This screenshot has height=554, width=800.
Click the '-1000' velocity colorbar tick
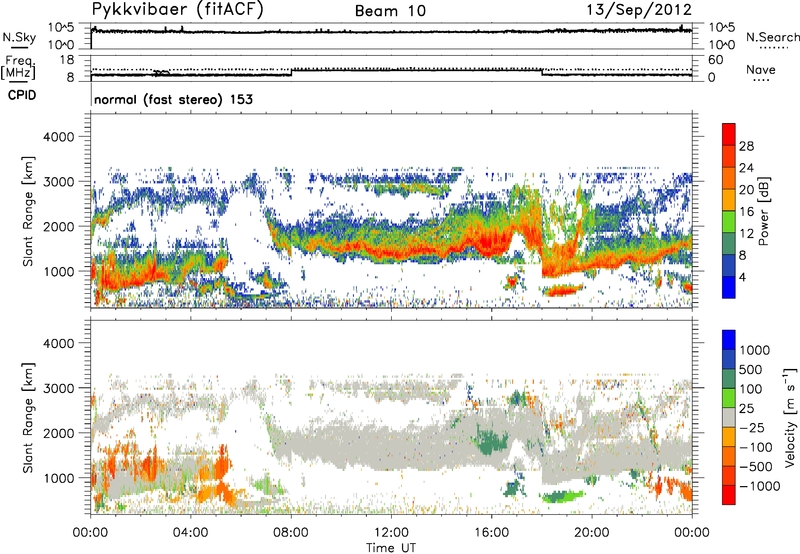point(760,486)
